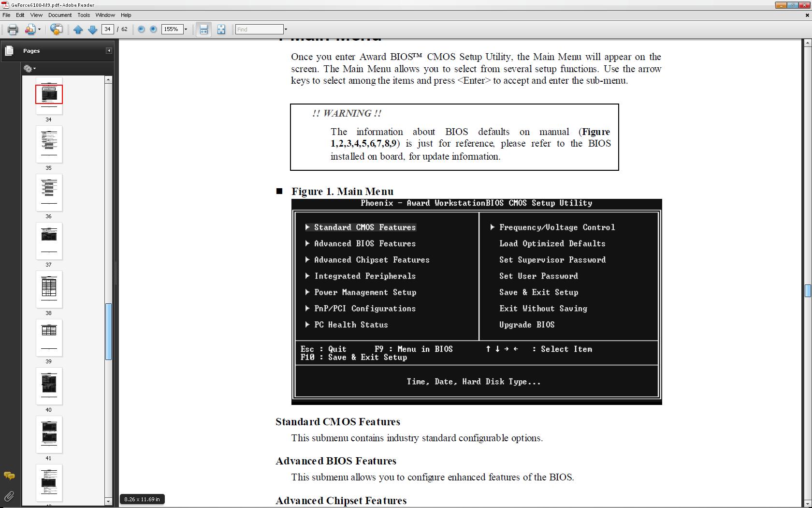Click the page number field showing 34
This screenshot has width=812, height=508.
(107, 29)
